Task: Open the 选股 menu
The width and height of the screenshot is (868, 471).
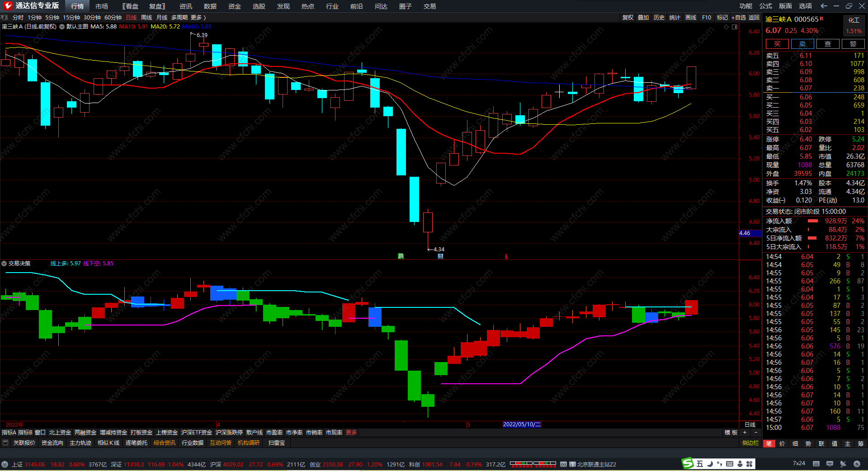Action: pyautogui.click(x=259, y=6)
